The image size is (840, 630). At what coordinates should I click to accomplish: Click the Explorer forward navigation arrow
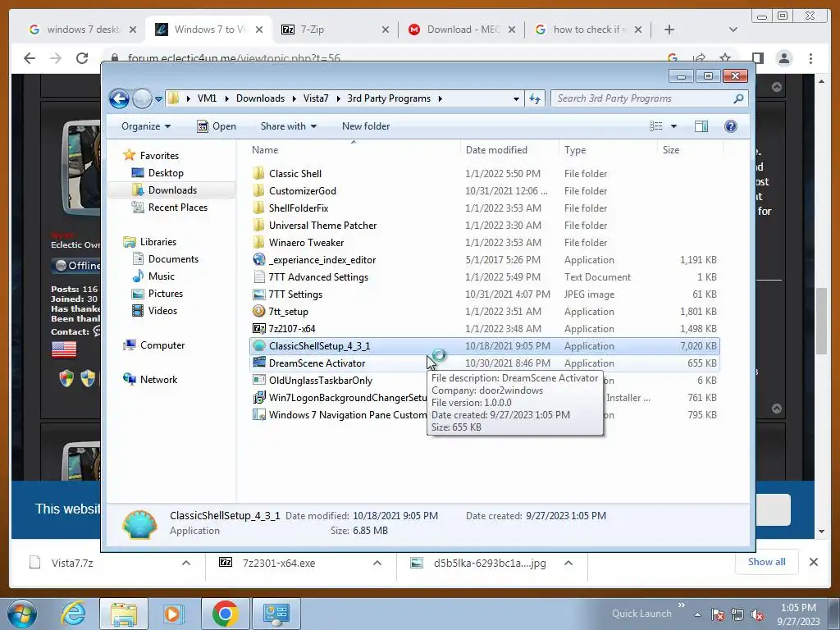(142, 98)
